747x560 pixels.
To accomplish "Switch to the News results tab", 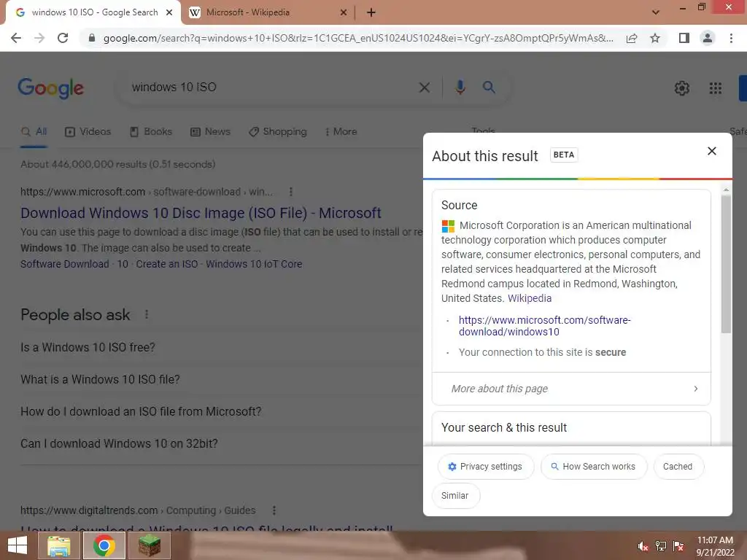I will point(210,131).
